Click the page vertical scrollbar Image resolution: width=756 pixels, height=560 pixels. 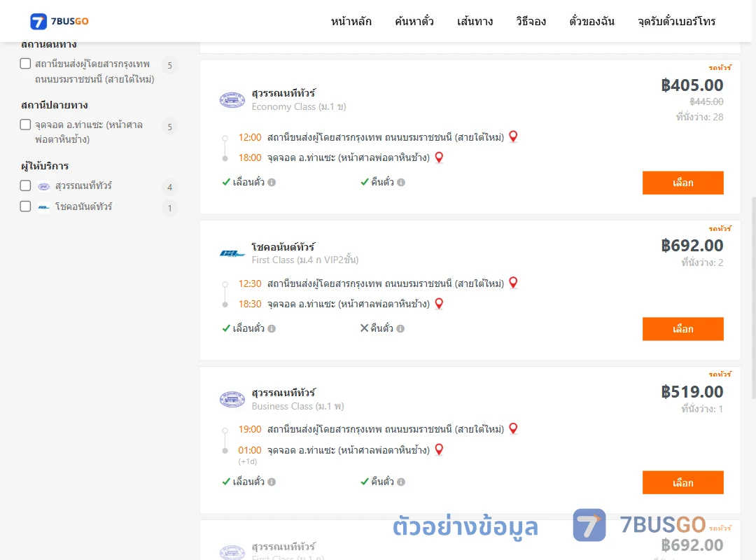[x=752, y=297]
